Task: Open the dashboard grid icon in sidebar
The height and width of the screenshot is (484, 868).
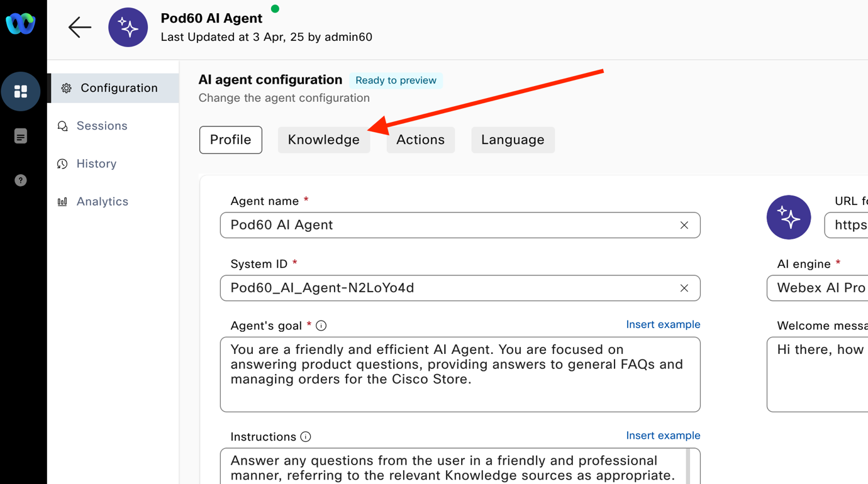Action: point(21,92)
